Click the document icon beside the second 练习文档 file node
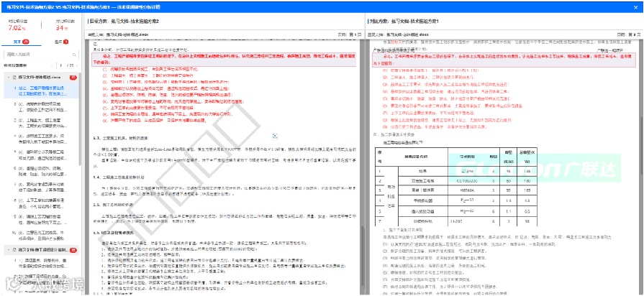Screen dimensions: 644x296 click(x=14, y=249)
